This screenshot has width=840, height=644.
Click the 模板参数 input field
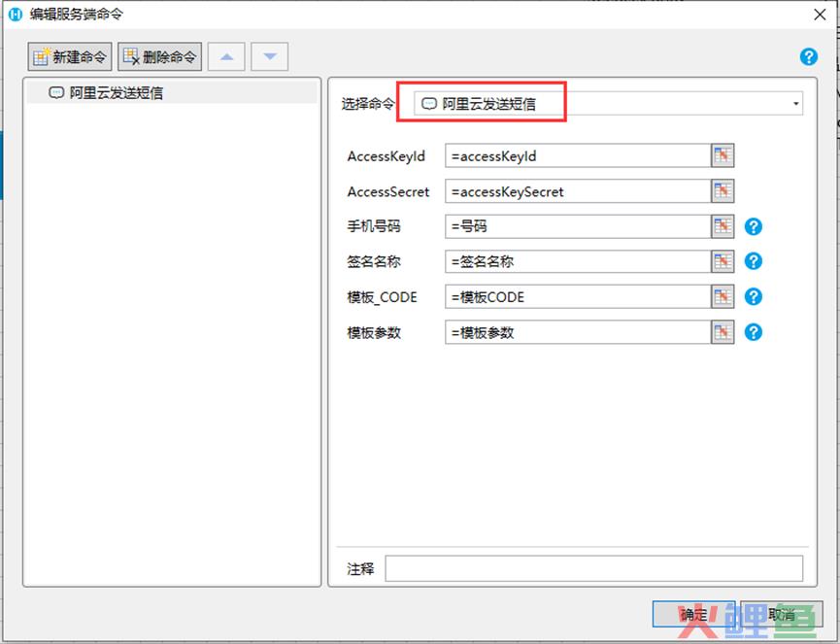coord(578,332)
